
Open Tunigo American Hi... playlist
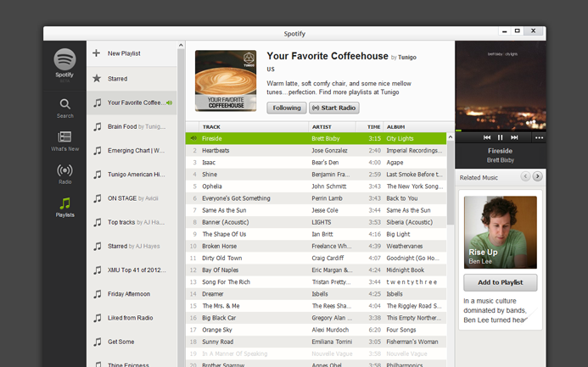[x=132, y=175]
